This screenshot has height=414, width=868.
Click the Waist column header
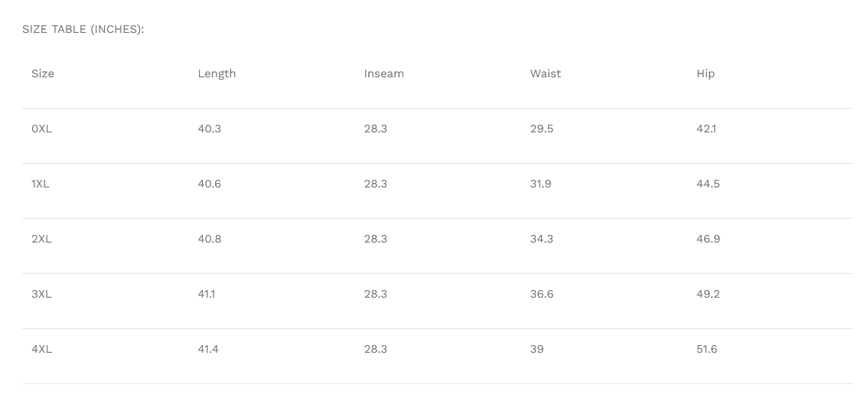click(545, 73)
